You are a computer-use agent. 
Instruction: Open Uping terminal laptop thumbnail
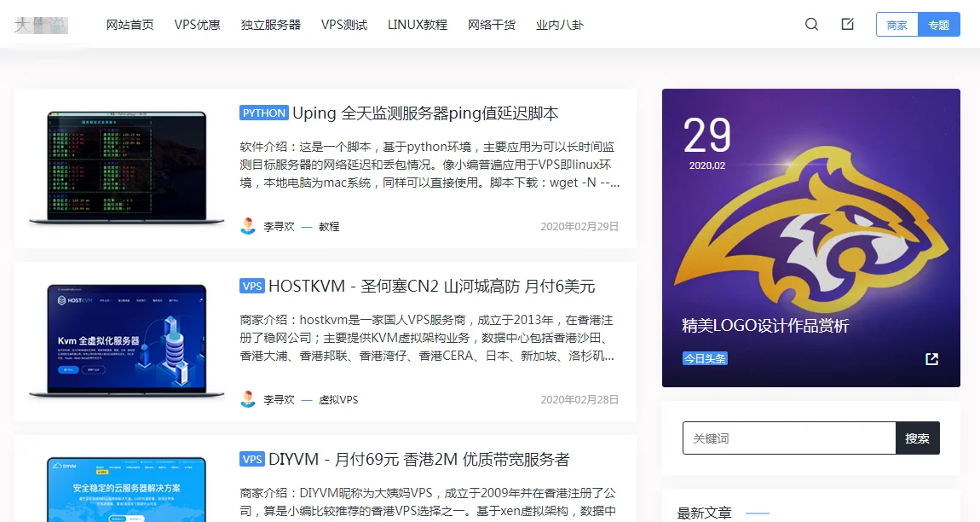tap(127, 167)
